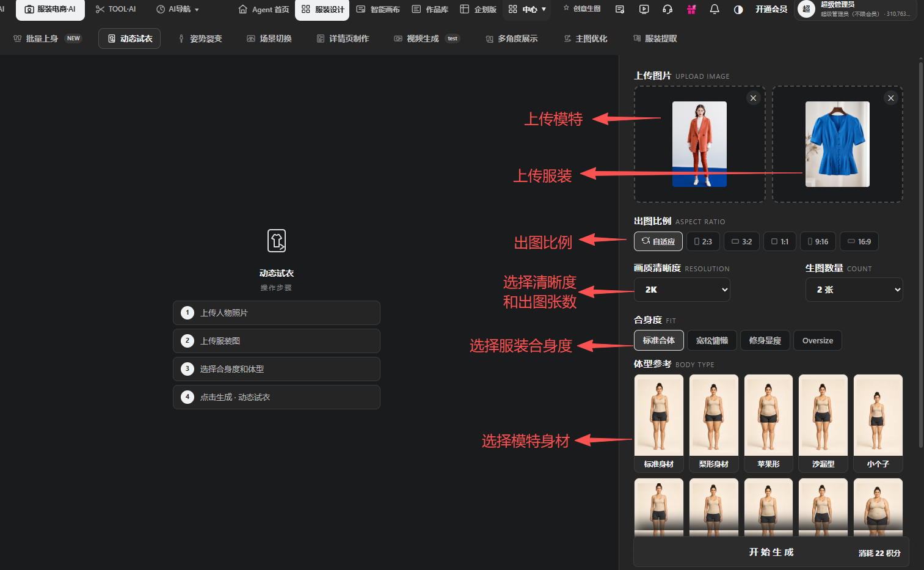Open the task list icon next to 创意生图
Image resolution: width=924 pixels, height=570 pixels.
coord(620,9)
